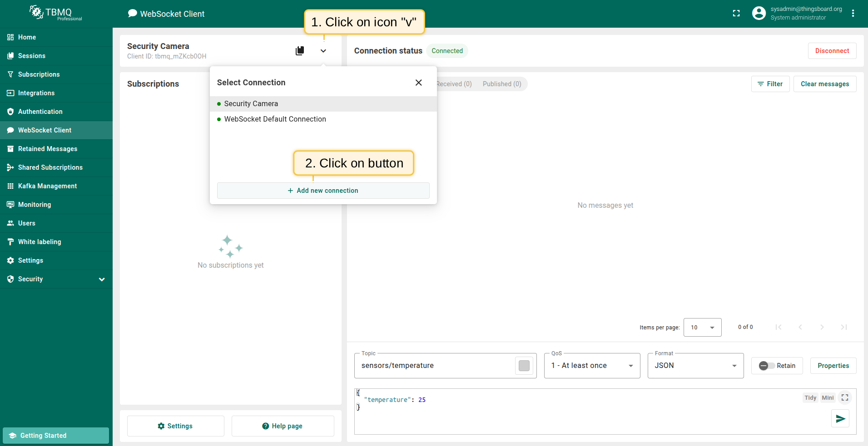This screenshot has height=446, width=868.
Task: Send the message with the arrow icon
Action: 840,418
